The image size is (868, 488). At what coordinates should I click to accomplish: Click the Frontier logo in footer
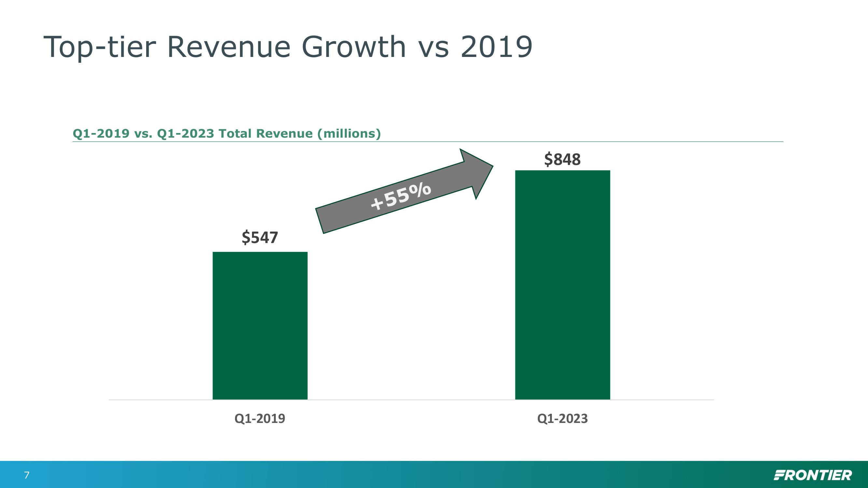[813, 475]
